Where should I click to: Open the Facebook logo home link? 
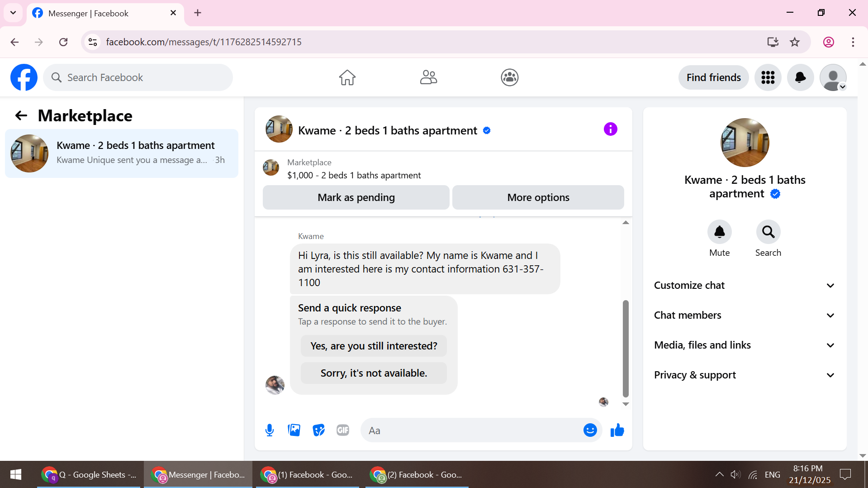24,77
